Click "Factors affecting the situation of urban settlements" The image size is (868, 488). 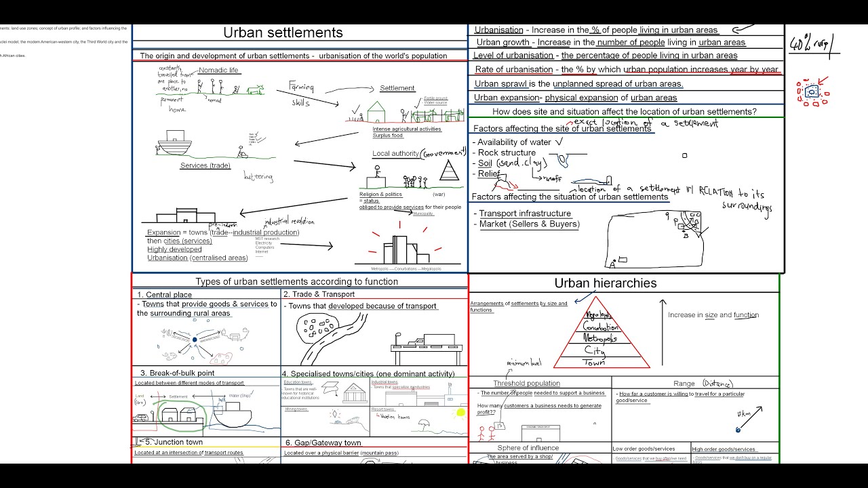(x=570, y=197)
